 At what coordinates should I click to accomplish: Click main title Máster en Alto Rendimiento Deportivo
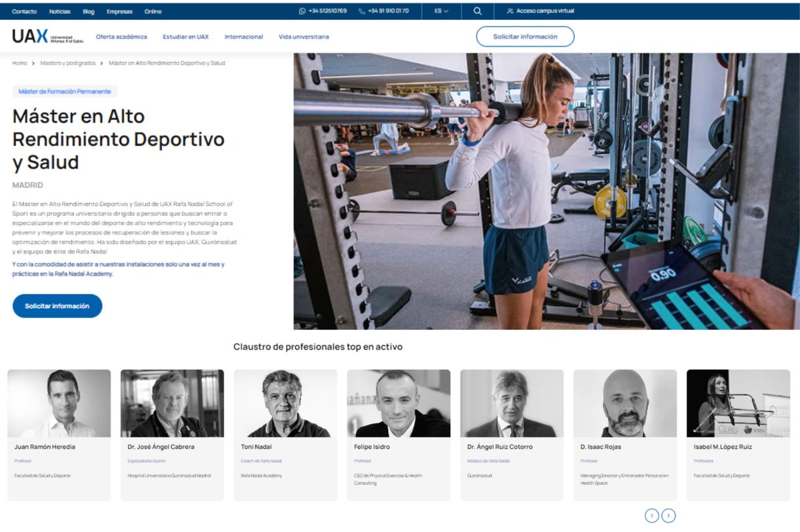point(119,139)
